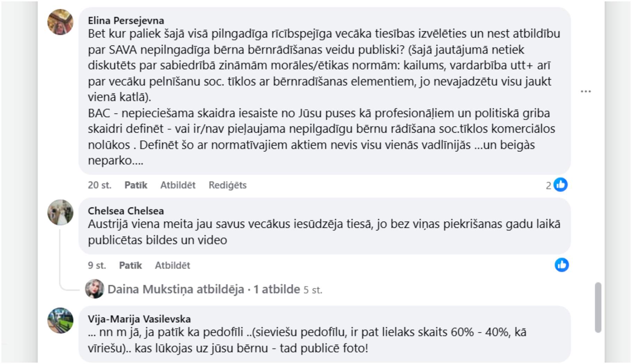Click like reaction icon on Chelsea's comment

[561, 265]
